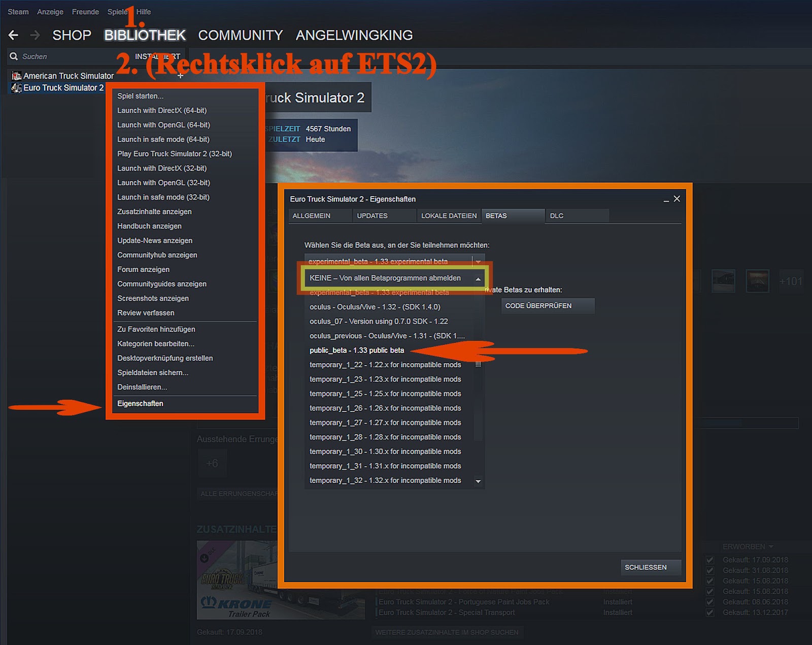This screenshot has height=645, width=812.
Task: Click the SCHLIESSEN button
Action: pos(651,567)
